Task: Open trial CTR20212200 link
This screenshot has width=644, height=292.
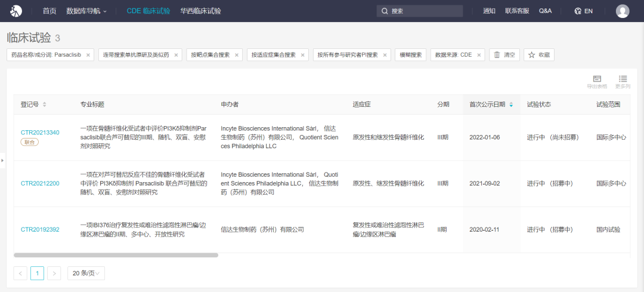Action: [40, 183]
